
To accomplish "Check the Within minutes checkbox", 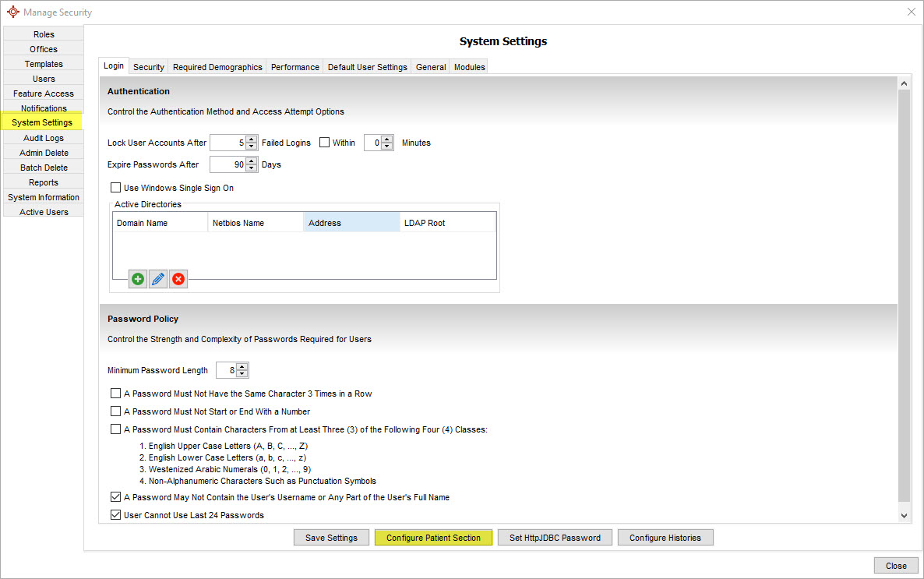I will pos(325,143).
